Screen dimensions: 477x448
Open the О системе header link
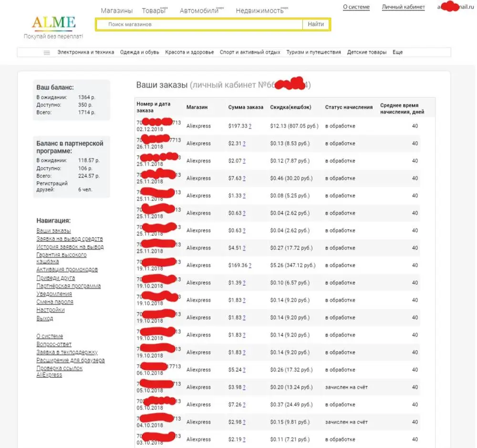356,7
